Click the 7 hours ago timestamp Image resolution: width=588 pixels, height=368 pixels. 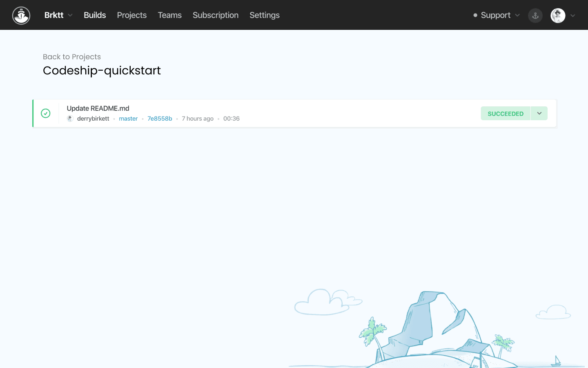click(x=198, y=119)
